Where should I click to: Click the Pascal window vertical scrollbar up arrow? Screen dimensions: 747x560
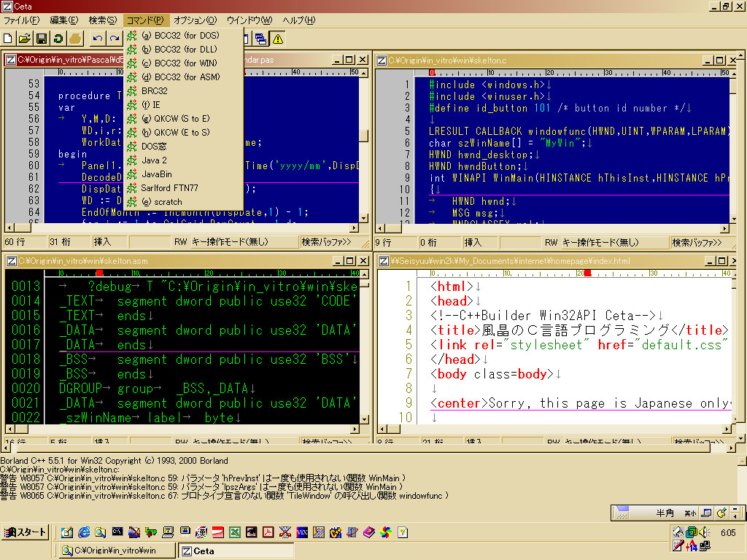(363, 74)
